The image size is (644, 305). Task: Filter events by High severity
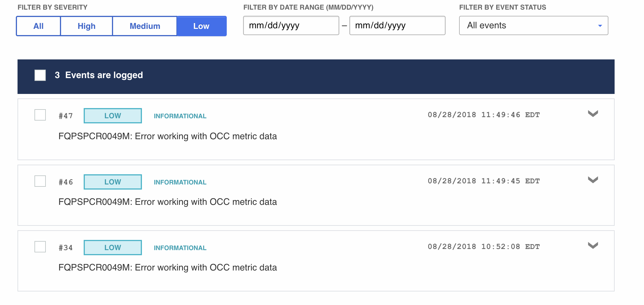point(86,26)
